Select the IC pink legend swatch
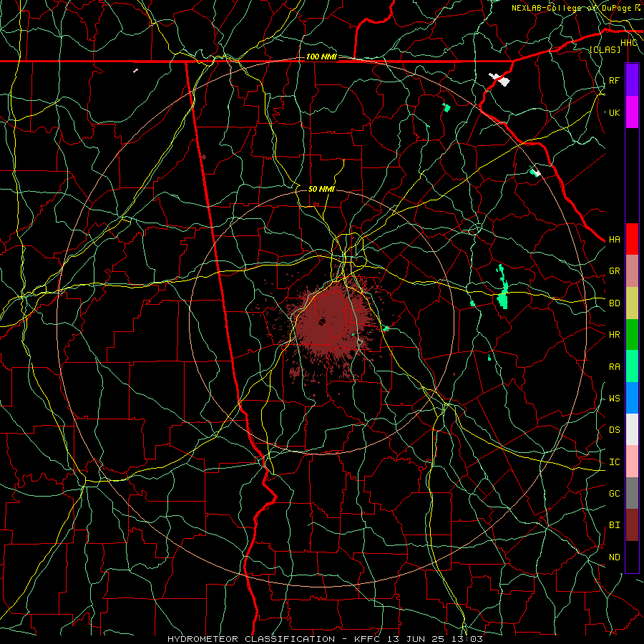The height and width of the screenshot is (644, 644). [632, 462]
